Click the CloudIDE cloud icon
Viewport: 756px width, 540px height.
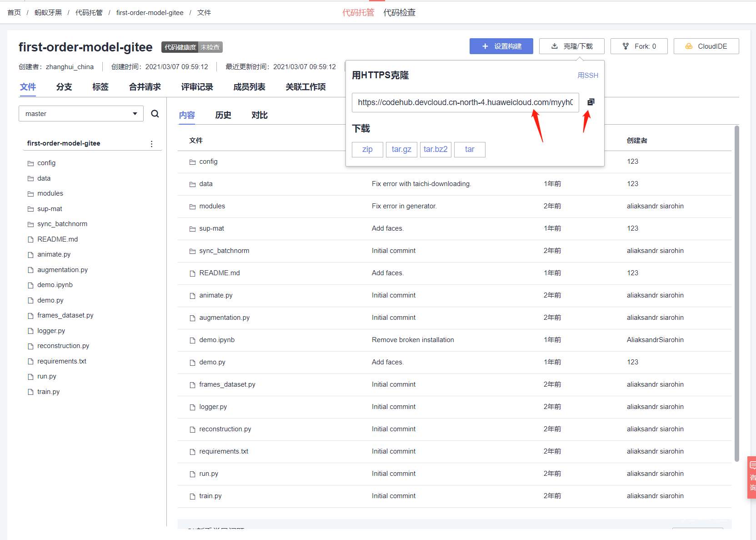click(x=689, y=46)
